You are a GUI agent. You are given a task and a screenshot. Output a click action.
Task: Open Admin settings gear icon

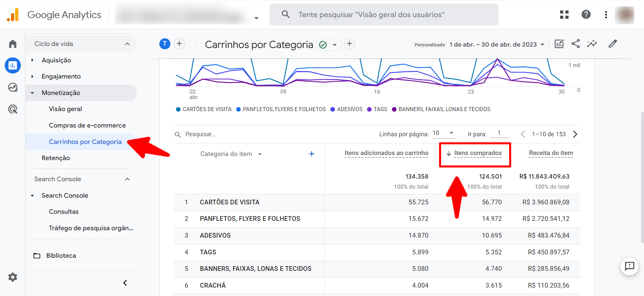(x=13, y=277)
